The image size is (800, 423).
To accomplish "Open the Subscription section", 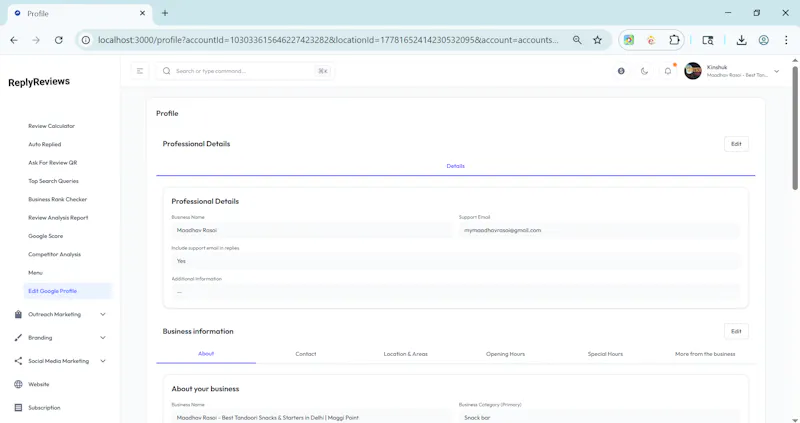I will tap(44, 408).
